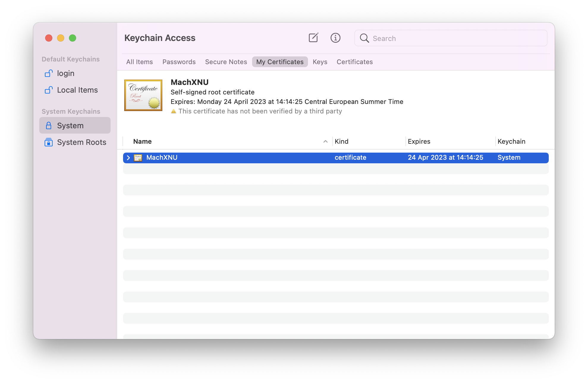The height and width of the screenshot is (383, 588).
Task: Open the info panel via the info icon
Action: tap(335, 38)
